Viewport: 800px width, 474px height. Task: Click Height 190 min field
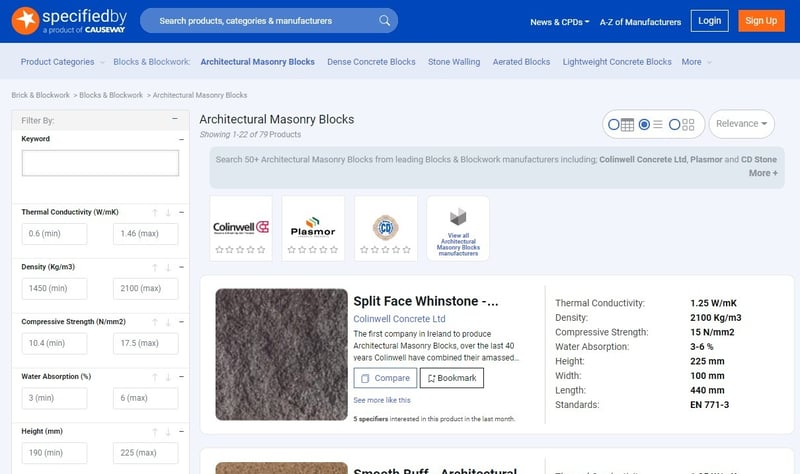point(54,453)
